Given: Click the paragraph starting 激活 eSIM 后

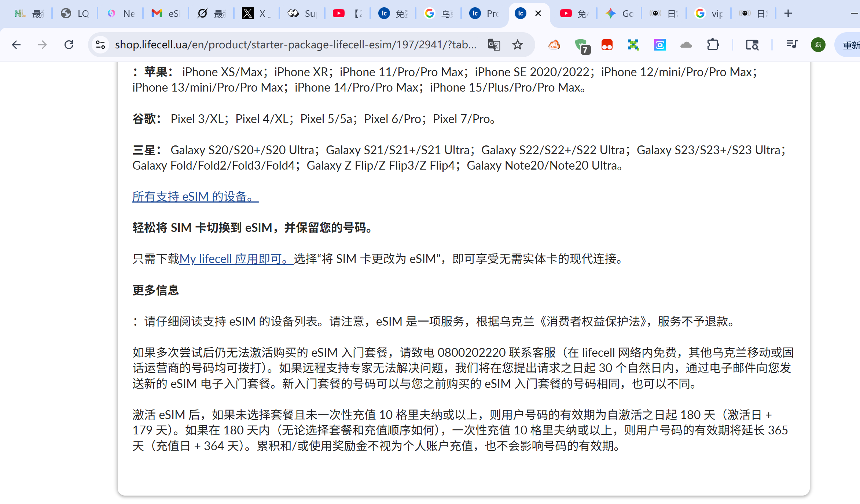Looking at the screenshot, I should click(460, 430).
